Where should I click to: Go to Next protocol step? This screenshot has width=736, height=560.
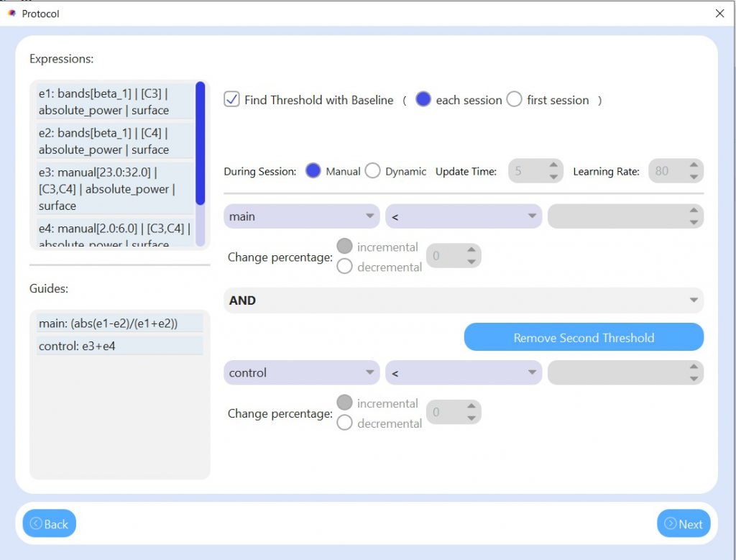point(683,523)
